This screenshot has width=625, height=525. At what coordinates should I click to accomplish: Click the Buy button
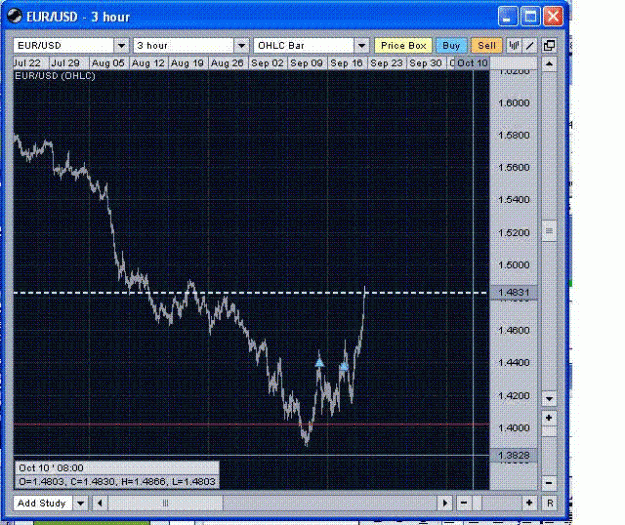(x=451, y=45)
